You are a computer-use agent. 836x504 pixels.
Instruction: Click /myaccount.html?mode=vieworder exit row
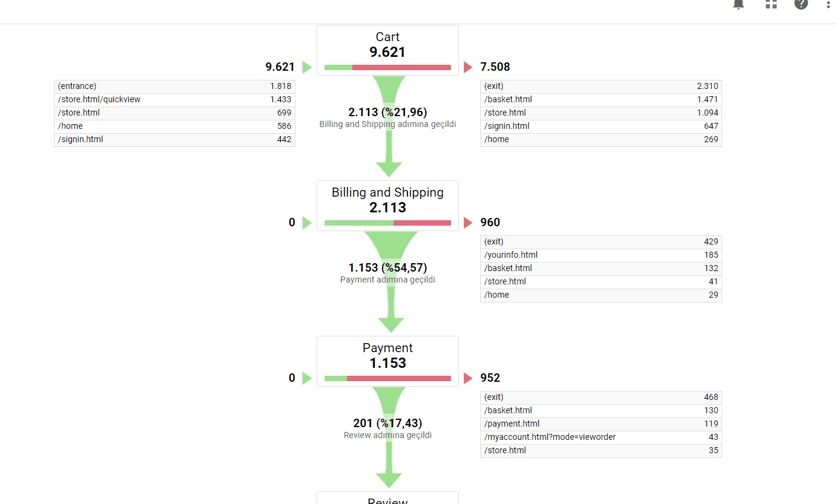click(601, 437)
